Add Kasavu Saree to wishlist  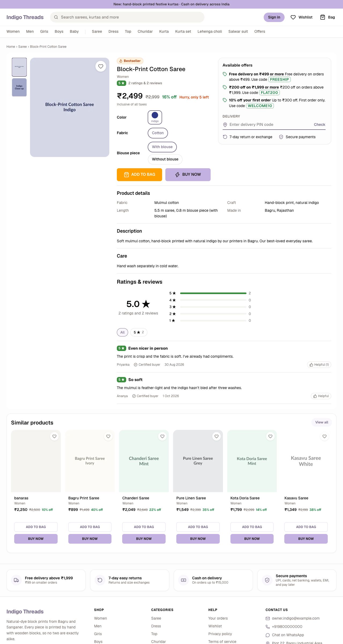(x=325, y=436)
